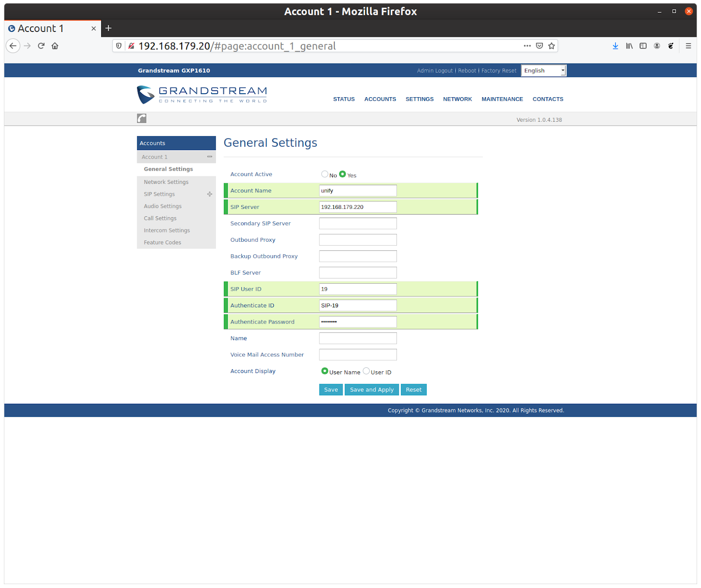Screen dimensions: 701x588
Task: Click the Authenticate Password field
Action: [358, 322]
